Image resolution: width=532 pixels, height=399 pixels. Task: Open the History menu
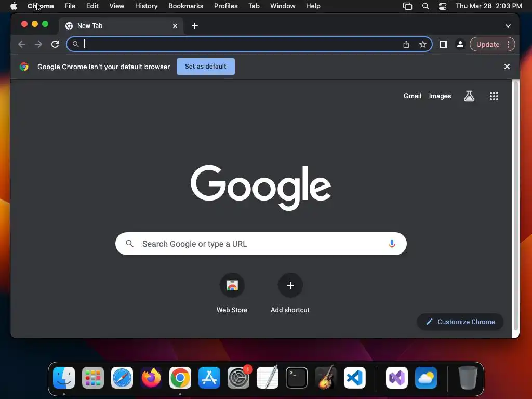146,6
